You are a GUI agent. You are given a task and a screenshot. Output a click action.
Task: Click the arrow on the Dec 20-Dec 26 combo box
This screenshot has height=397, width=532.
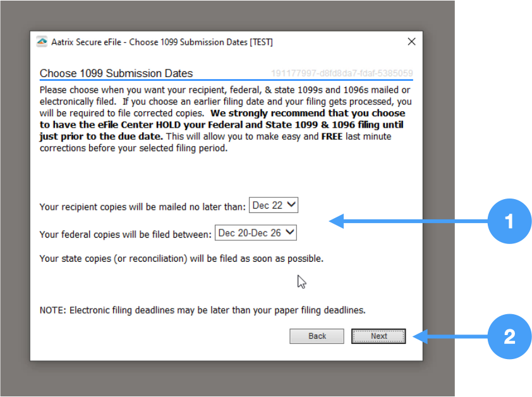pos(289,233)
